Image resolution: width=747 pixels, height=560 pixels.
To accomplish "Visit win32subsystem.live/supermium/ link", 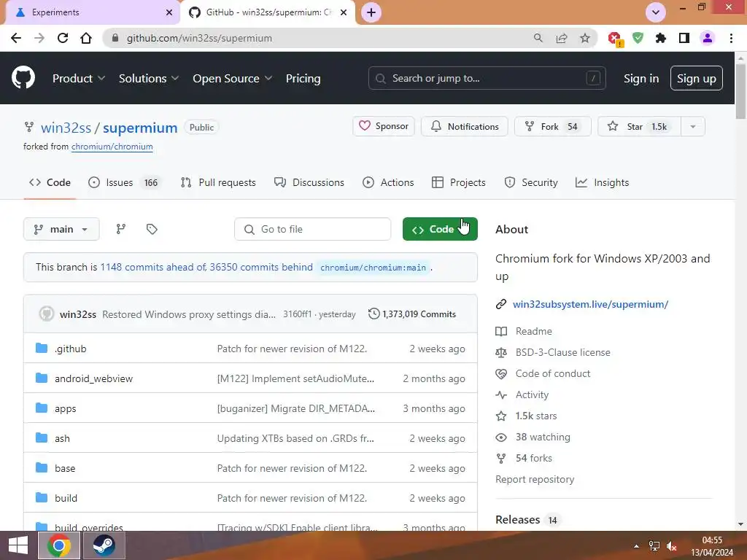I will pyautogui.click(x=591, y=304).
